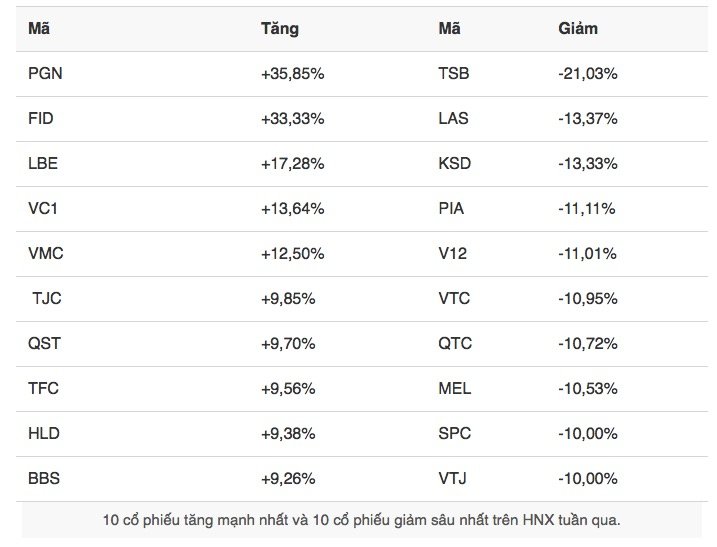Click the QTC stock code
Image resolution: width=717 pixels, height=547 pixels.
(455, 344)
